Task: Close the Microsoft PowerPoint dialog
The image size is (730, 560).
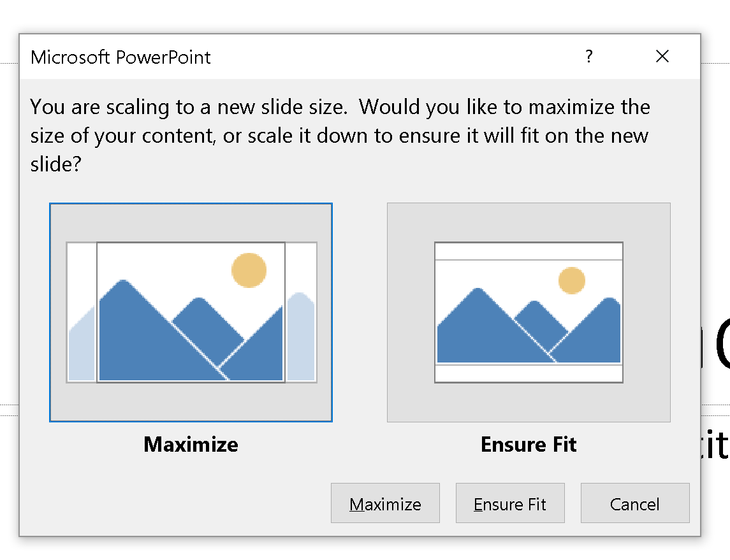Action: [662, 56]
